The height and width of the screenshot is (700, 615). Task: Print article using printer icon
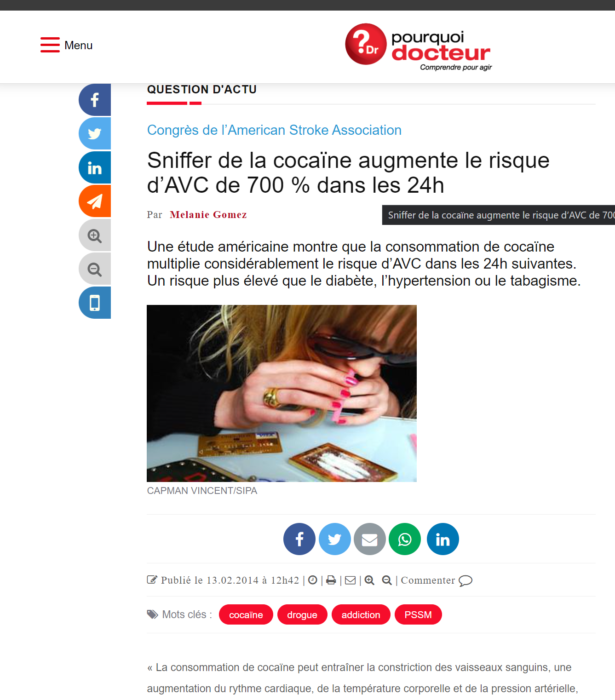(x=331, y=580)
